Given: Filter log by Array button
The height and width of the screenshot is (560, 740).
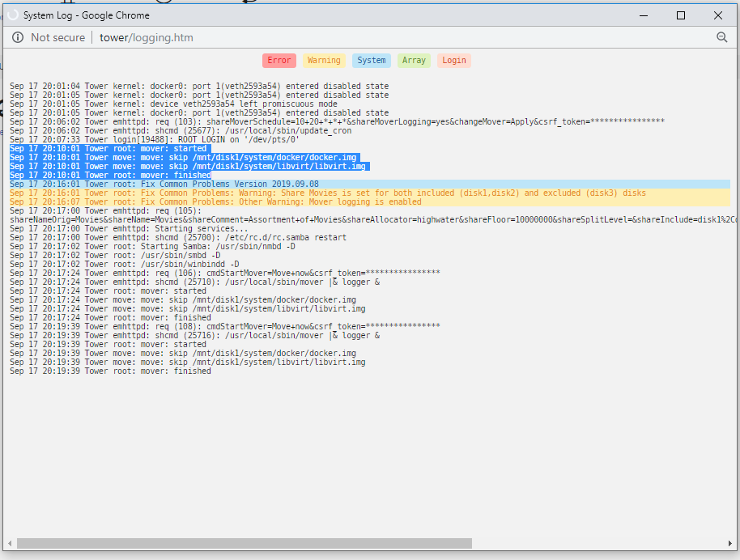Looking at the screenshot, I should click(x=414, y=61).
